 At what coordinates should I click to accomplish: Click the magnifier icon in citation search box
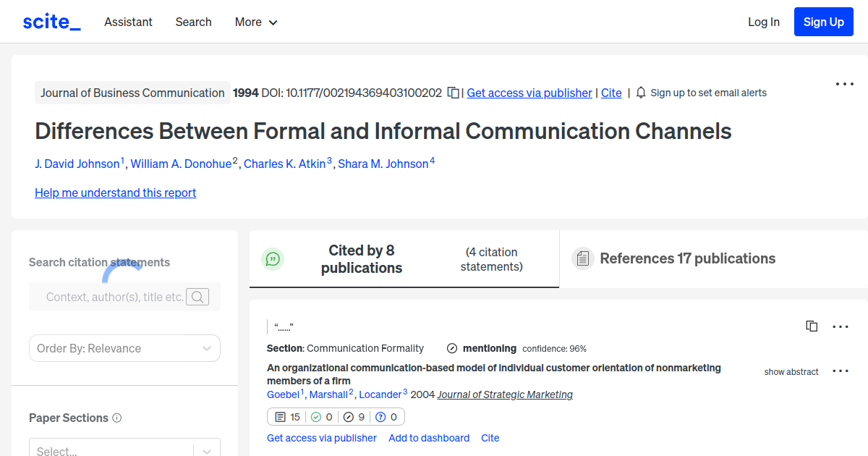click(197, 297)
